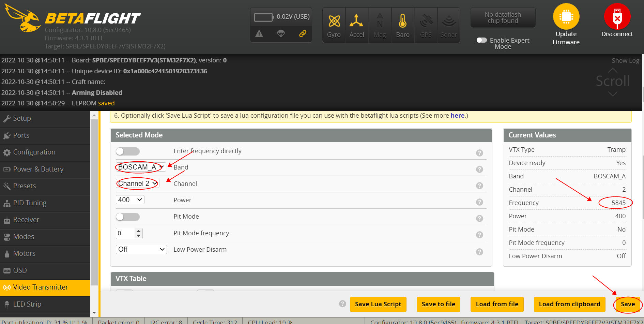The width and height of the screenshot is (644, 324).
Task: Toggle the Pit Mode switch
Action: [x=128, y=217]
